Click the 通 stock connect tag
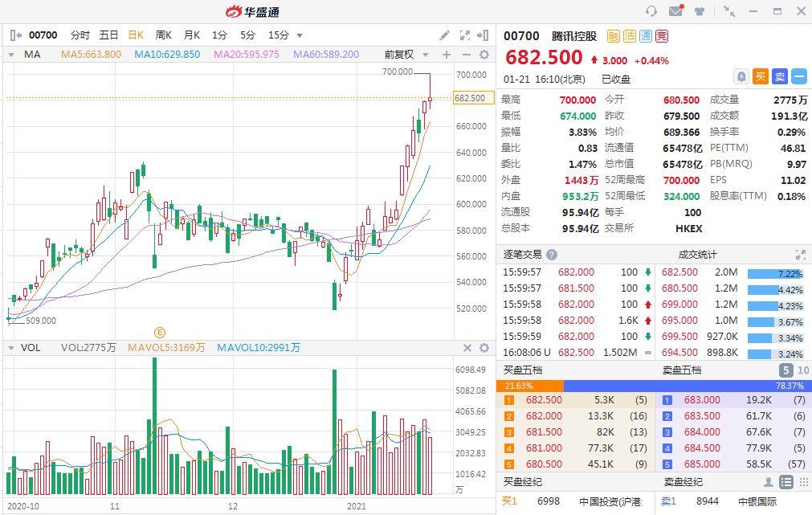 [x=645, y=35]
